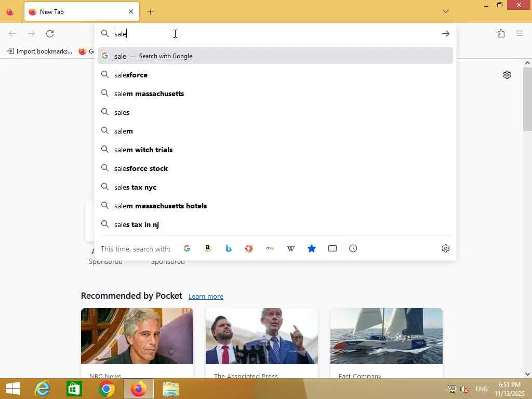Search this time with Amazon
The height and width of the screenshot is (399, 532).
[208, 248]
